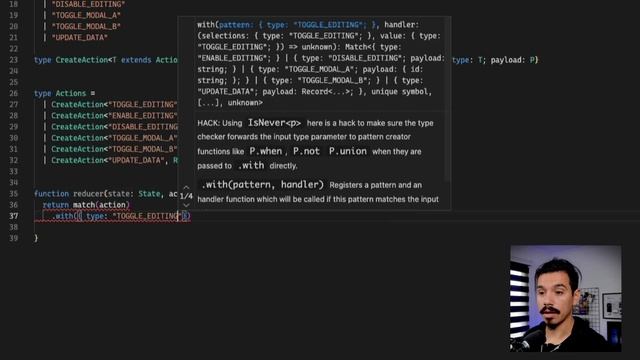Click CreateAction<"TOGGLE_EDITING" on line 27
Screen dimensions: 640x360
pos(114,104)
